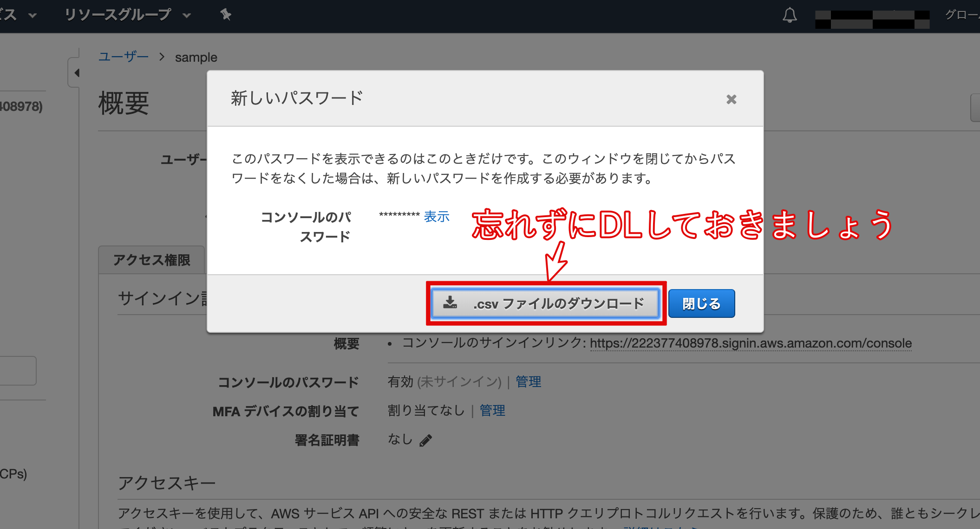980x529 pixels.
Task: Click the download arrow icon in csv button
Action: coord(450,303)
